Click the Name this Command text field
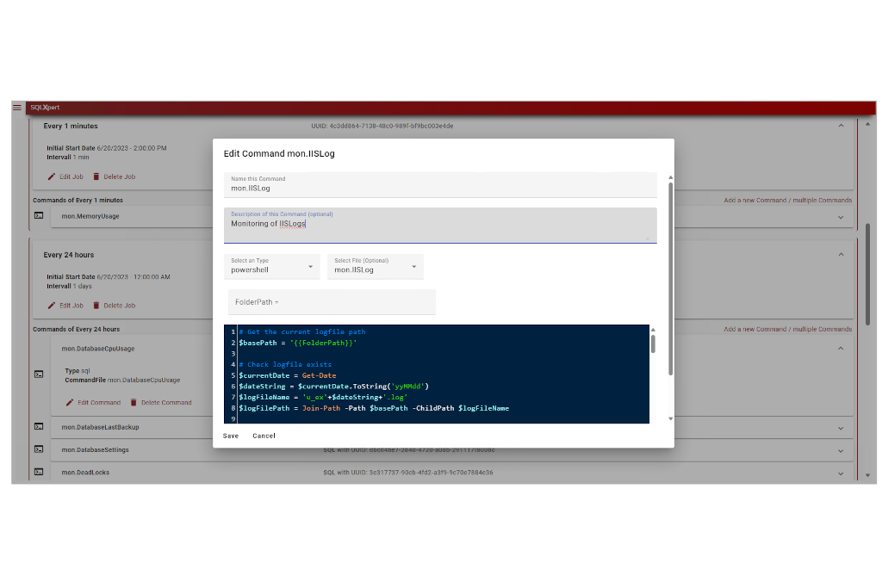Image resolution: width=882 pixels, height=588 pixels. tap(439, 187)
